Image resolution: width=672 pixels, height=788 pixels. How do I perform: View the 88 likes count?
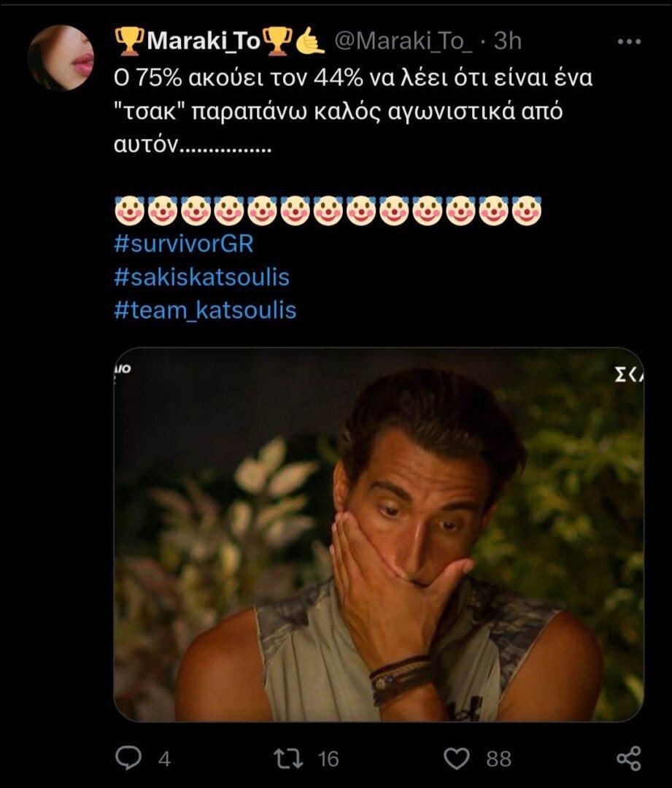[498, 759]
